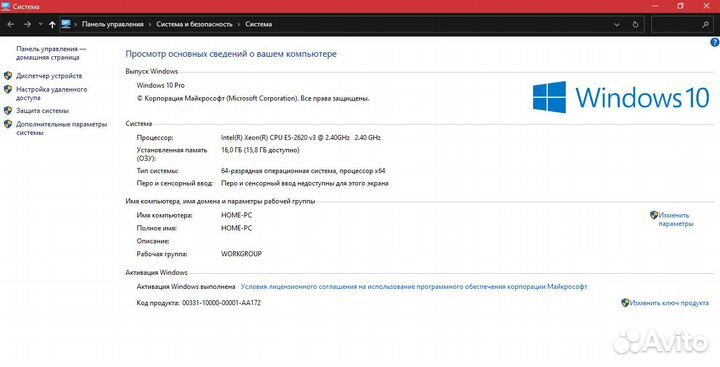Image resolution: width=720 pixels, height=367 pixels.
Task: Open Microsoft license agreement terms link
Action: (414, 287)
